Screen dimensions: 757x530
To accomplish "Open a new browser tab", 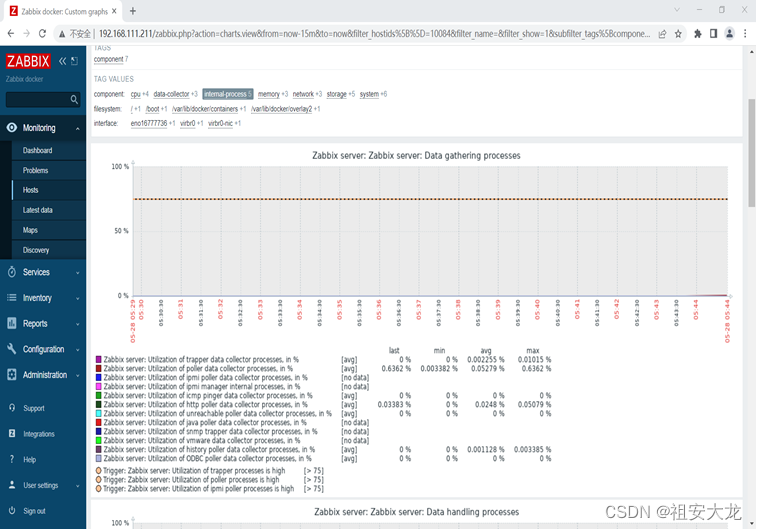I will (x=133, y=11).
